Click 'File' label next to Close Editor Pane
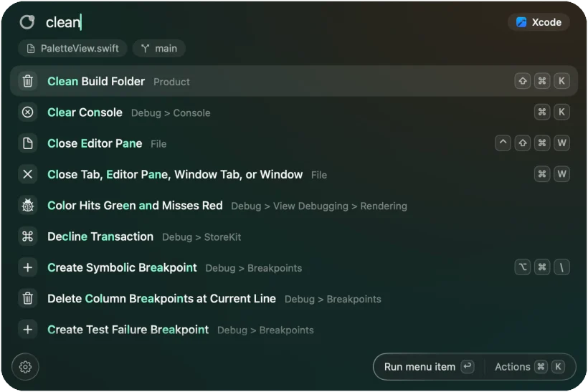This screenshot has height=392, width=588. (x=158, y=144)
